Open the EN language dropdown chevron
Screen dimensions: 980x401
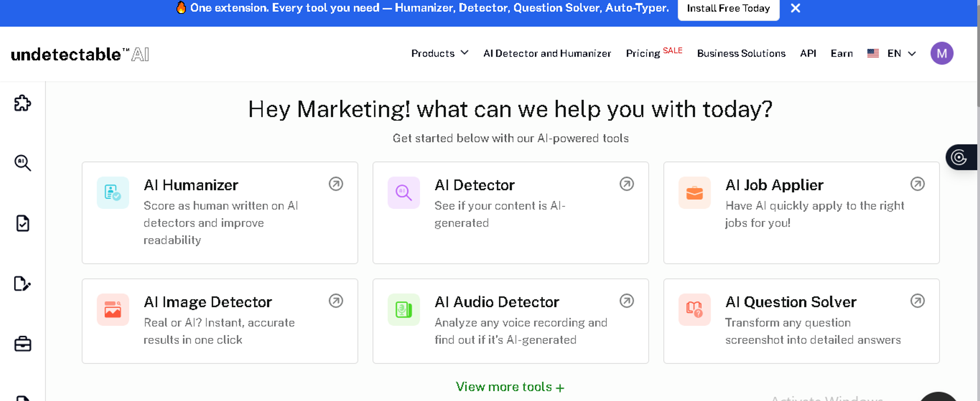click(912, 54)
